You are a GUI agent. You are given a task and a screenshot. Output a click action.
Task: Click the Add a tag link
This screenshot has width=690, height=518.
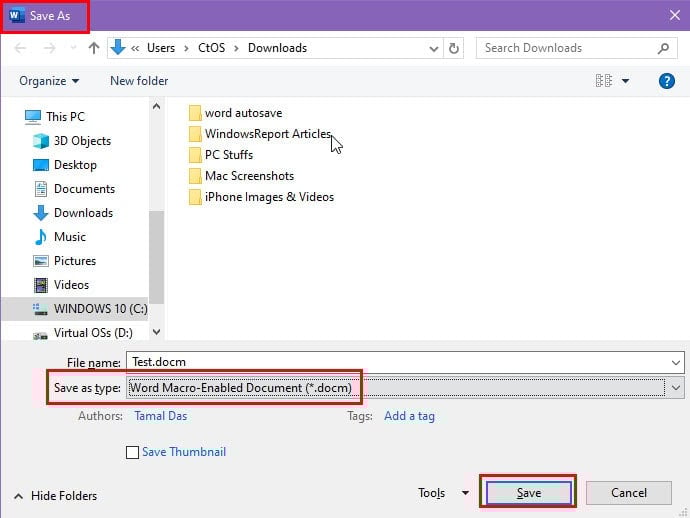tap(409, 416)
